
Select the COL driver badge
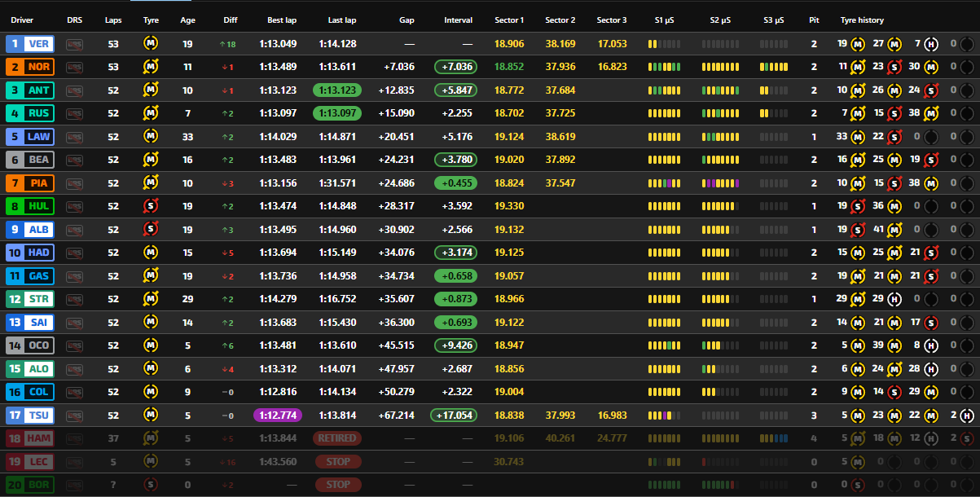30,392
